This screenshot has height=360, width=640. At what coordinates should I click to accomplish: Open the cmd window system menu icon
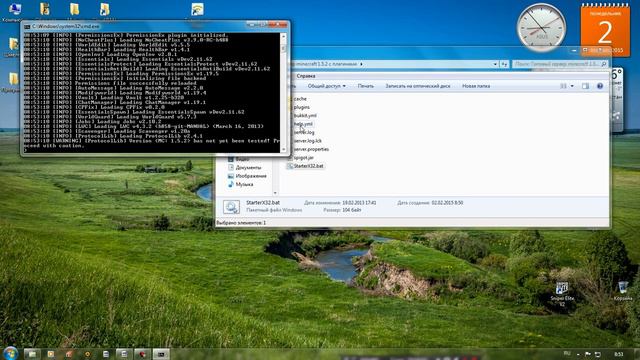coord(27,27)
